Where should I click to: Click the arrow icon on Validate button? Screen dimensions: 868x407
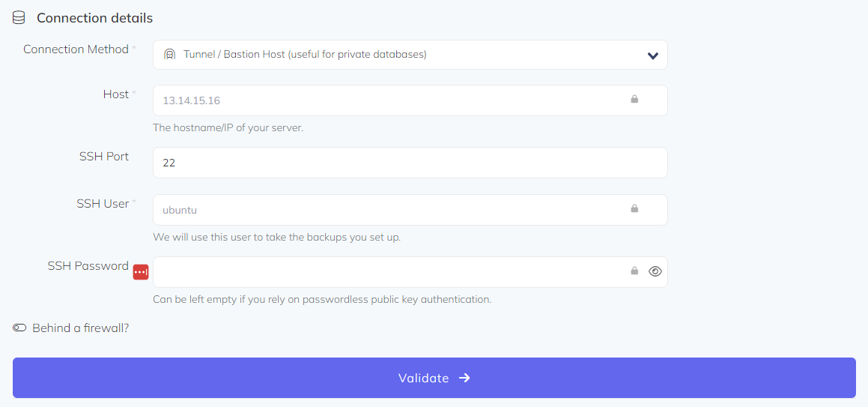[x=464, y=378]
